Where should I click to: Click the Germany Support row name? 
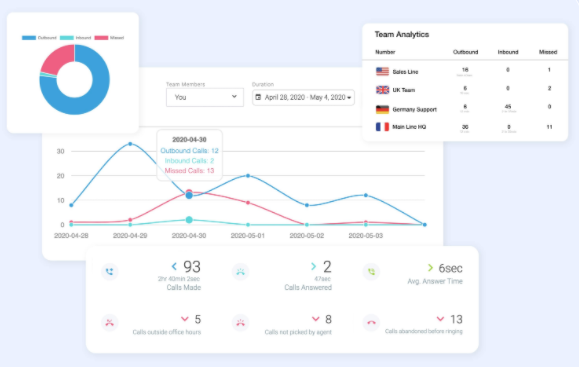click(x=414, y=109)
